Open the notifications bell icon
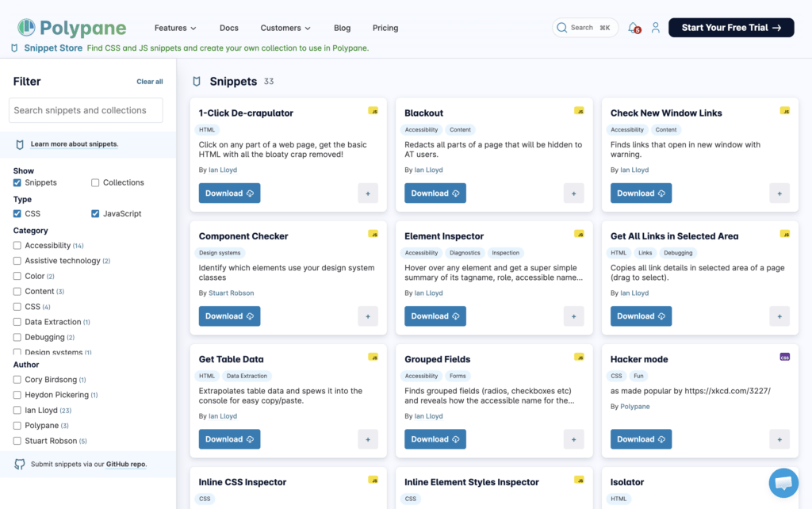Viewport: 812px width, 509px height. tap(634, 28)
